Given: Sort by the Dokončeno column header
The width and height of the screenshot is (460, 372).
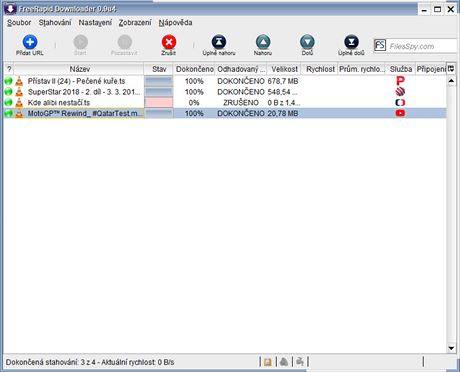Looking at the screenshot, I should (x=194, y=69).
